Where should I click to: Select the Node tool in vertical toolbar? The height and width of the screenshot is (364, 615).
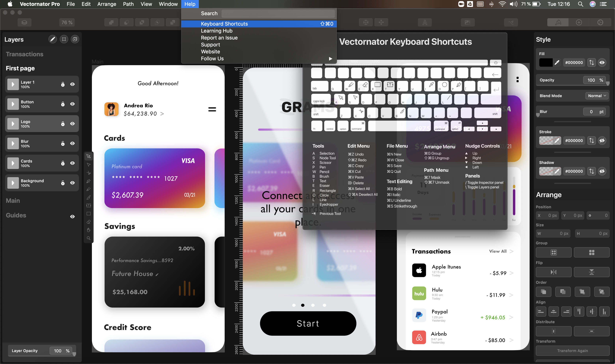[x=89, y=165]
